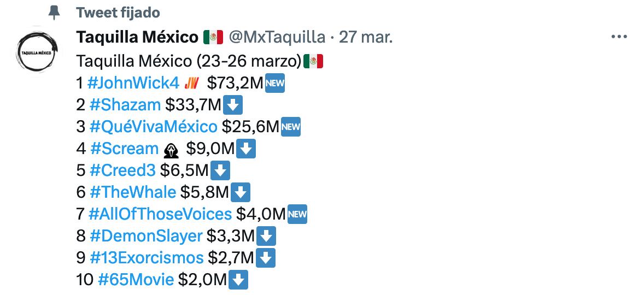The height and width of the screenshot is (295, 644).
Task: Click the Ghostface icon beside #Scream
Action: pos(171,149)
